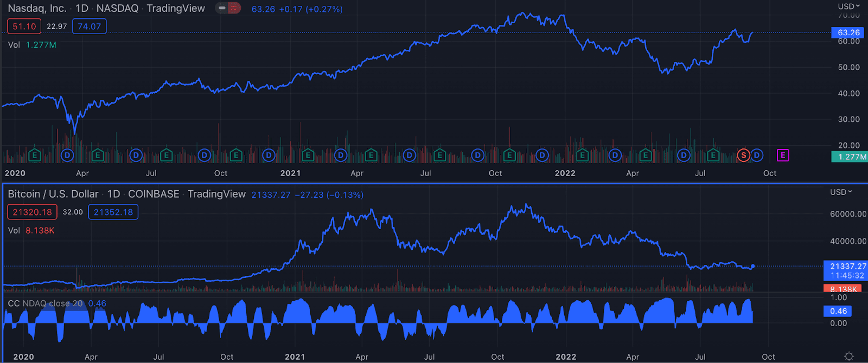
Task: Click earnings E marker just after 2022
Action: pos(582,155)
